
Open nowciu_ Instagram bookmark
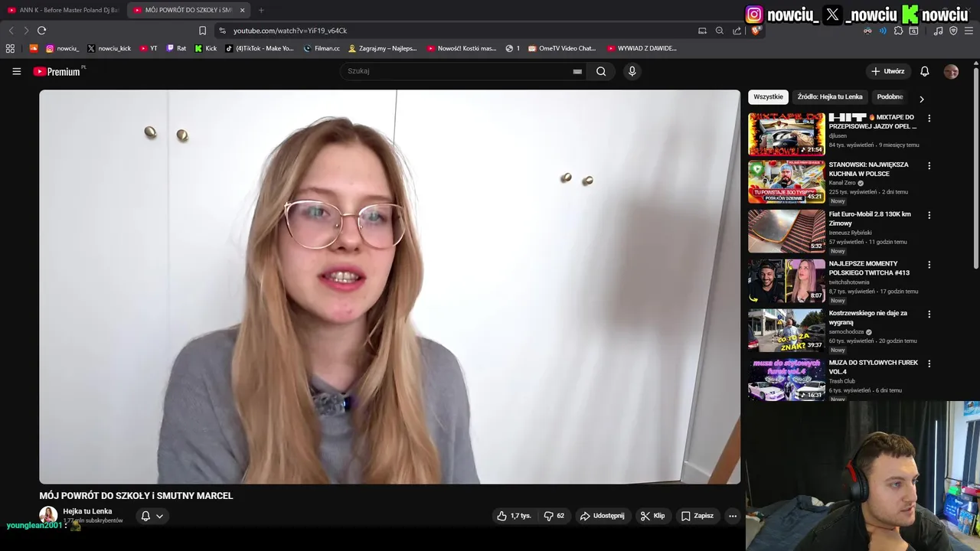(x=62, y=48)
